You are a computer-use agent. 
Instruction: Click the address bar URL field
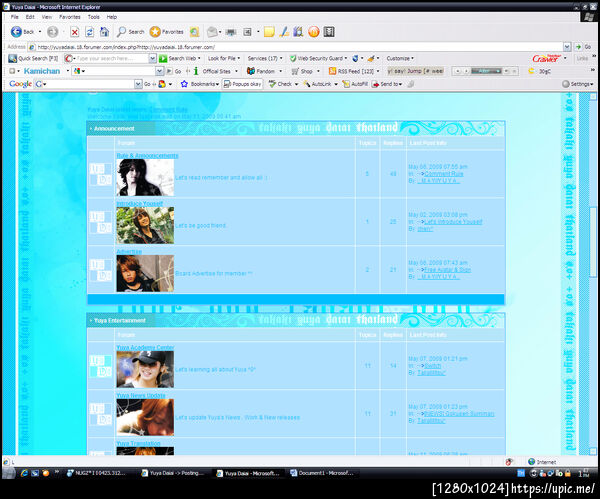299,47
